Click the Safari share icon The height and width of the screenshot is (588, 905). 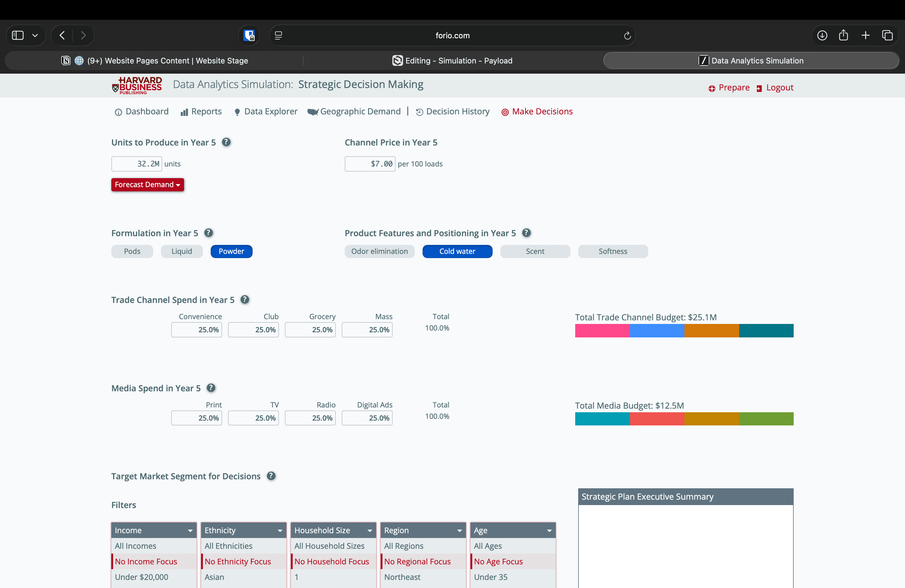[843, 35]
